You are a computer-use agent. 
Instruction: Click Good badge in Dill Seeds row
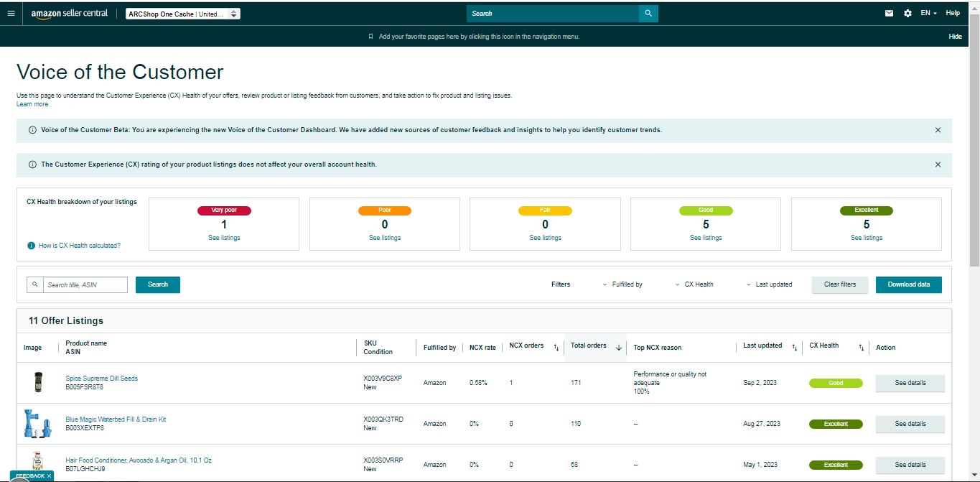point(836,383)
